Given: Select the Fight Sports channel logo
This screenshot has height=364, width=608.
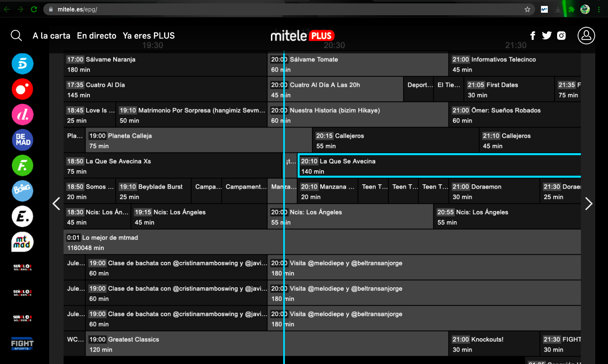Looking at the screenshot, I should click(22, 344).
